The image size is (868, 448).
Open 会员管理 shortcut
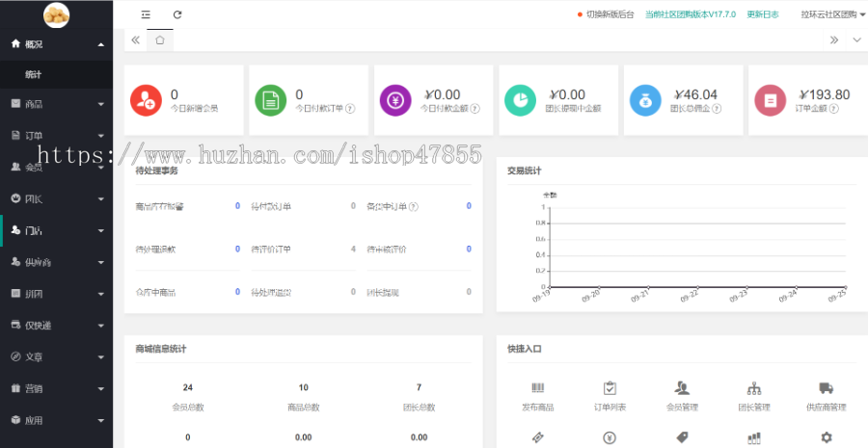coord(682,397)
